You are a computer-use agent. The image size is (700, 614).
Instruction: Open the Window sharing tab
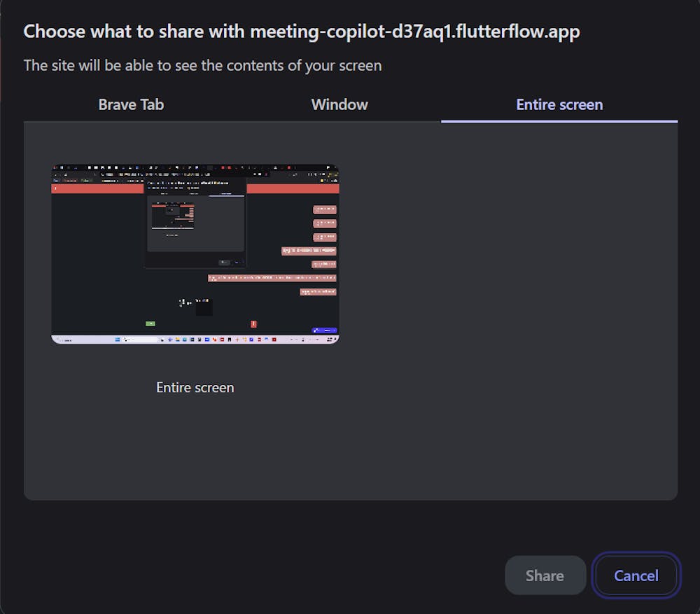tap(339, 104)
